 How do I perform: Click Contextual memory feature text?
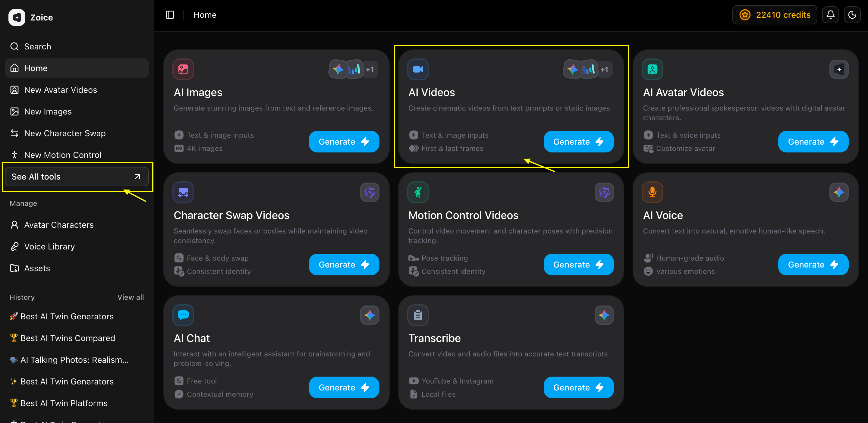click(x=220, y=394)
